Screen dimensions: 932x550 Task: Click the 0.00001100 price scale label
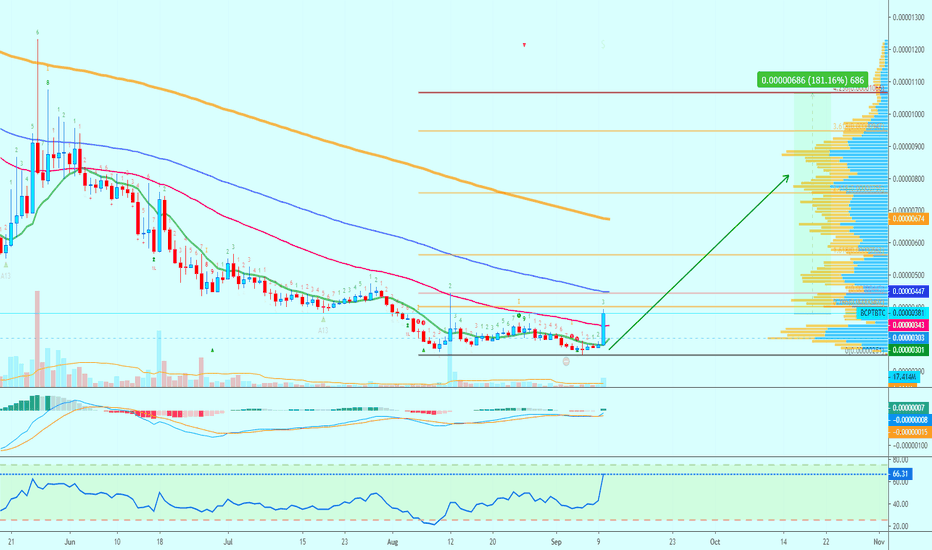(908, 82)
